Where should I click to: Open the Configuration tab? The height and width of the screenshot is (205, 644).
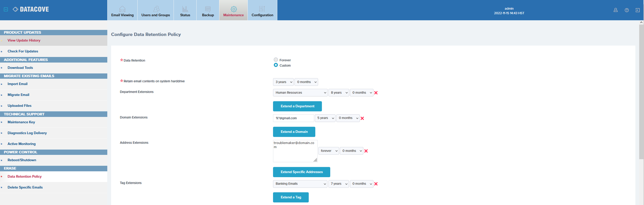pyautogui.click(x=262, y=10)
